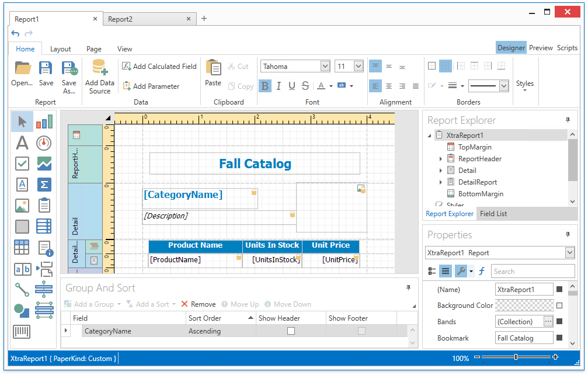Click Save As in Report group
The height and width of the screenshot is (375, 588).
tap(69, 77)
